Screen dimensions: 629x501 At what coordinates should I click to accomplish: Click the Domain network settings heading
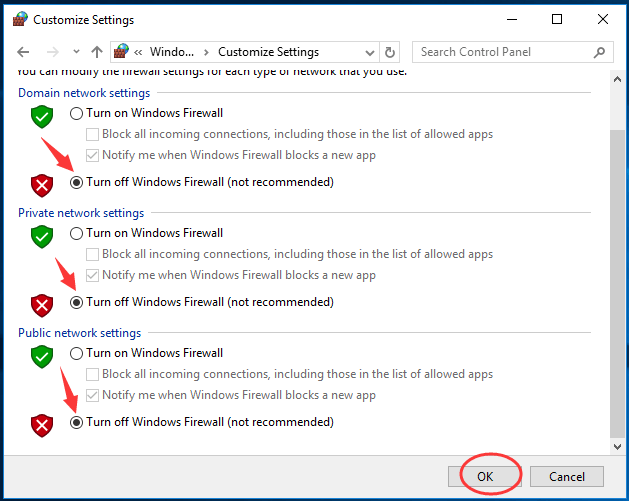(x=84, y=93)
